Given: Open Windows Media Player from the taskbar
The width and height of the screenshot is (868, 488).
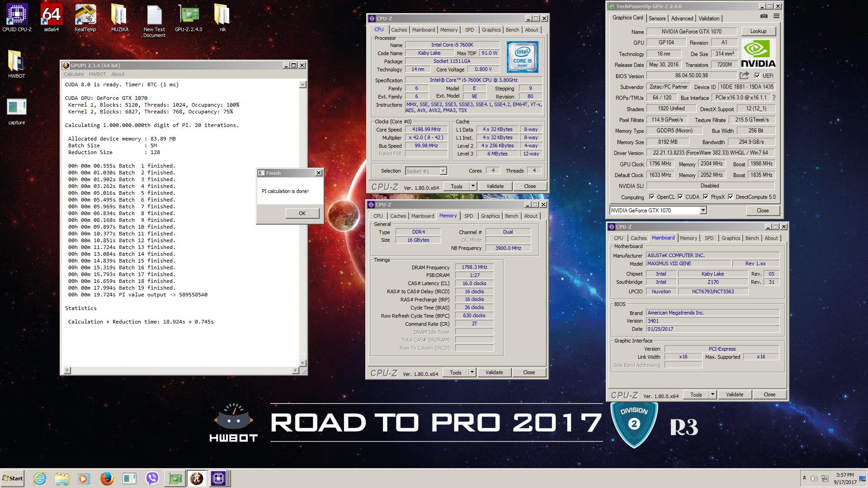Looking at the screenshot, I should tap(84, 479).
